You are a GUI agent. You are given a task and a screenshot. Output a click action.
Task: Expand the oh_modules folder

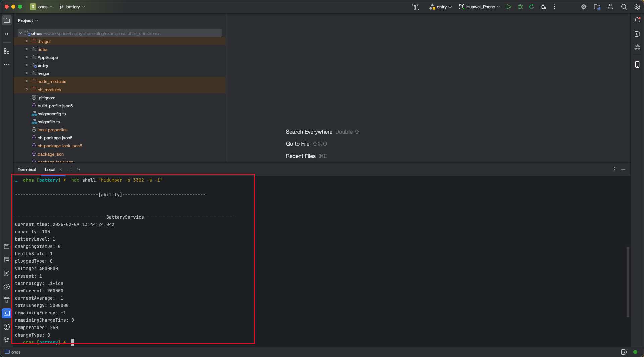(27, 89)
